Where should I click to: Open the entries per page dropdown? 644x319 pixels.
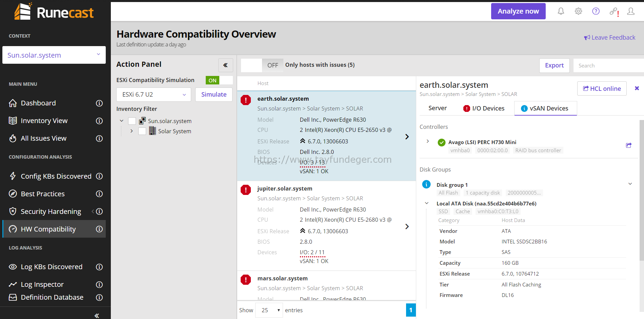coord(269,310)
